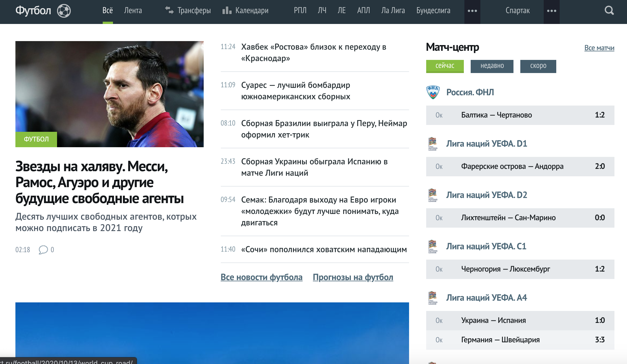The image size is (627, 364).
Task: Switch match center to недавно
Action: (492, 66)
